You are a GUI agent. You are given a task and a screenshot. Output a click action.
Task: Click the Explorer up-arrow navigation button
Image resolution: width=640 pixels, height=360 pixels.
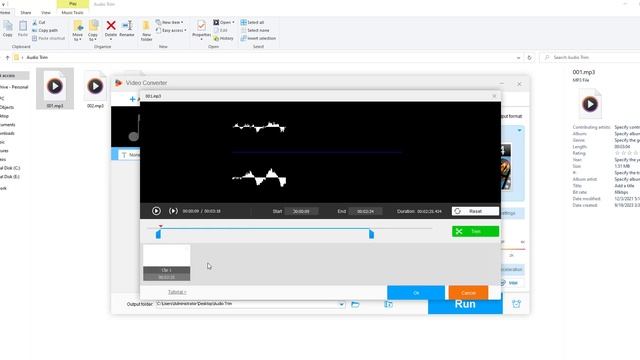coord(7,58)
